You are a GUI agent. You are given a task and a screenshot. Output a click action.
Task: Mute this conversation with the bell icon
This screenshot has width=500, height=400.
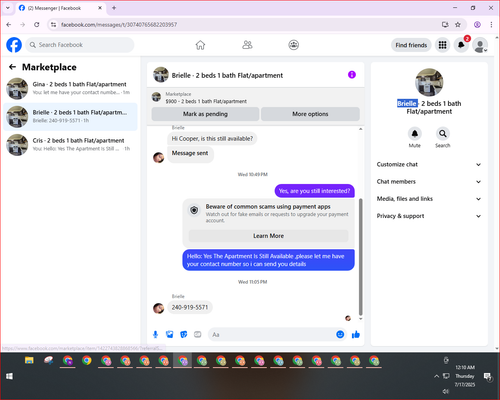pos(415,134)
